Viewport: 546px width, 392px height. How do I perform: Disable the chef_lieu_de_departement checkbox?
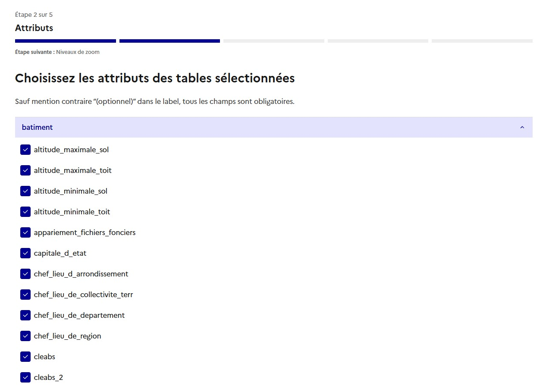click(25, 315)
